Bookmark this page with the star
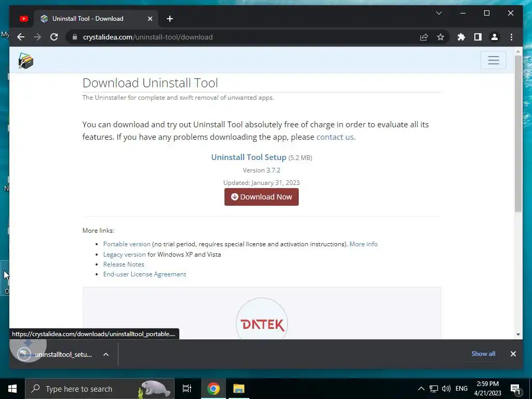This screenshot has height=399, width=532. click(441, 37)
